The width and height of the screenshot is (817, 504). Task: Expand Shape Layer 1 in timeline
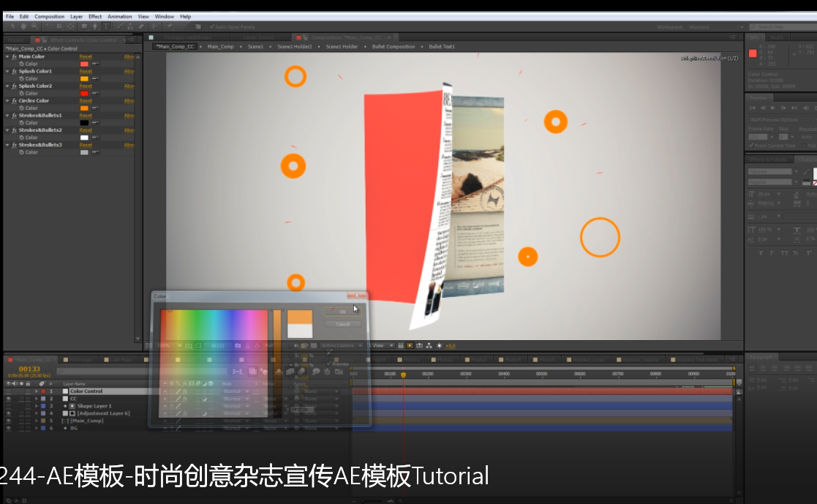point(37,406)
